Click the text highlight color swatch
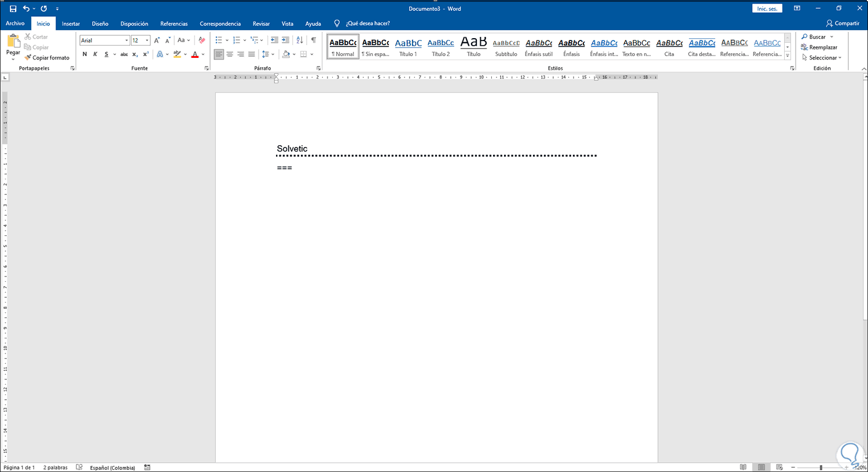Image resolution: width=868 pixels, height=472 pixels. [x=177, y=54]
